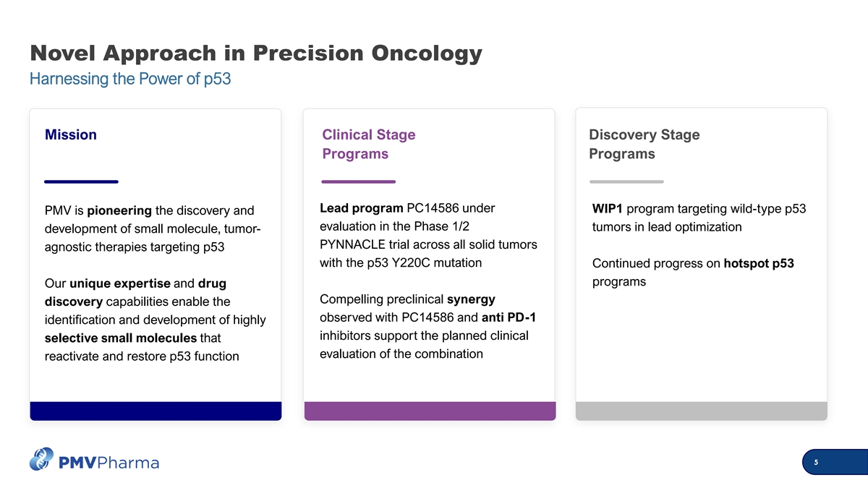Click the slide title Novel Approach in Precision Oncology

point(256,53)
